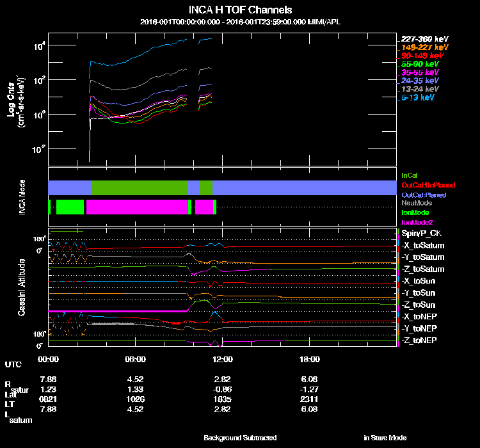This screenshot has width=480, height=448.
Task: Click the local time value '0821'
Action: click(x=48, y=399)
